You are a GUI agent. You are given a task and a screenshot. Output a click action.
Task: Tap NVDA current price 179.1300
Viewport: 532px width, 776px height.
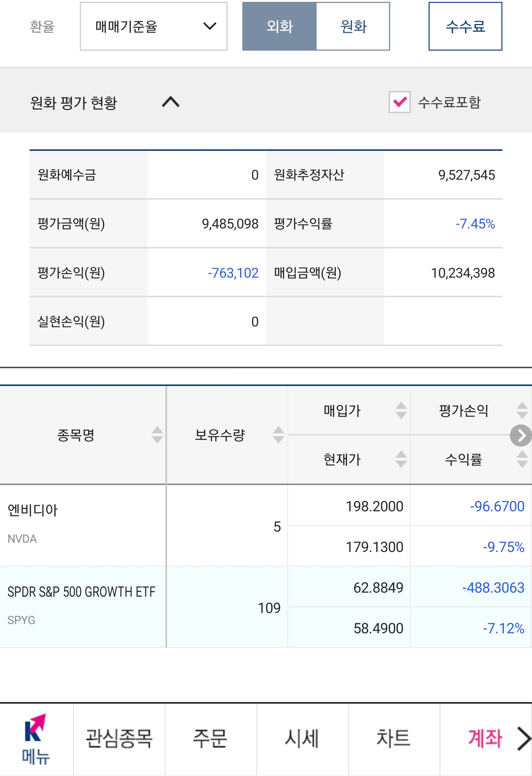(374, 547)
